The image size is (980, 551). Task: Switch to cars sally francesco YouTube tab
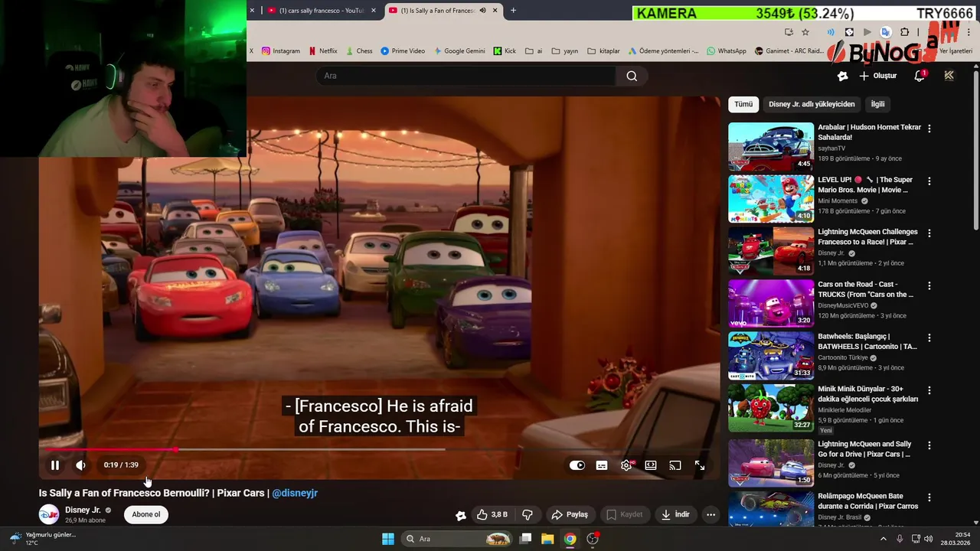(320, 11)
